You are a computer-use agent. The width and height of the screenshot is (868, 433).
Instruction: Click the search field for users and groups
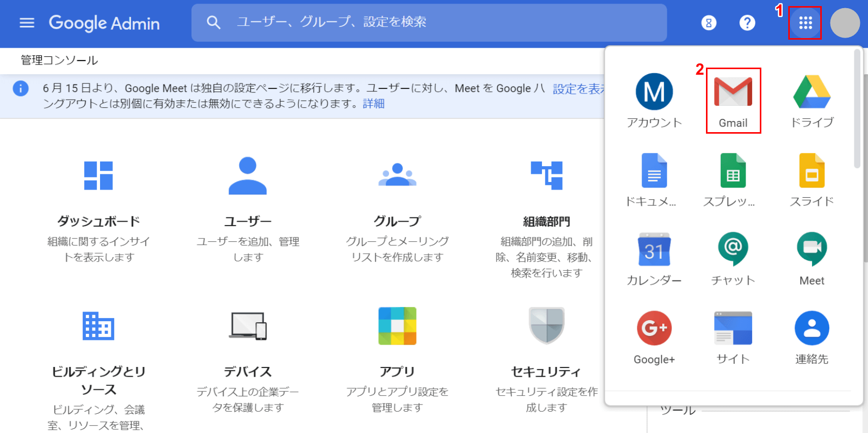437,22
